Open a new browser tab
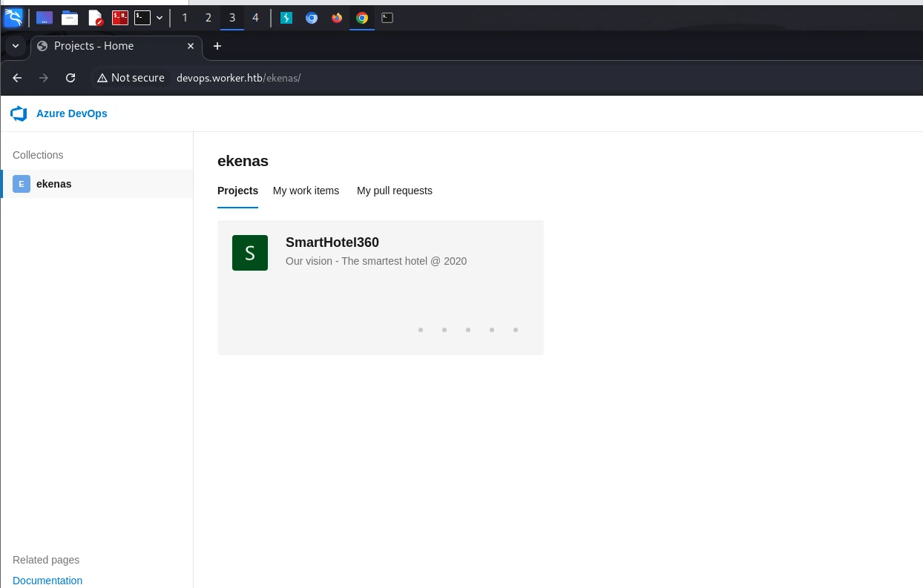923x588 pixels. [217, 46]
